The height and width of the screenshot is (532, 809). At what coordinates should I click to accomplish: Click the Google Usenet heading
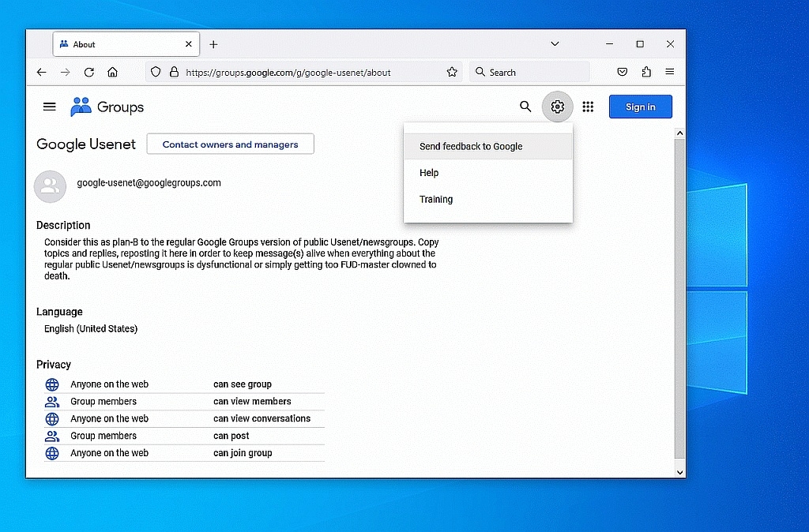pyautogui.click(x=86, y=144)
